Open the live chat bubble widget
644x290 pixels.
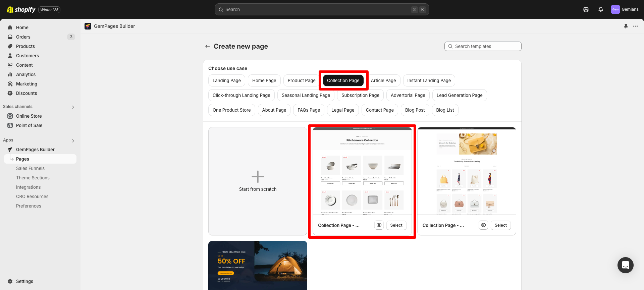[625, 265]
